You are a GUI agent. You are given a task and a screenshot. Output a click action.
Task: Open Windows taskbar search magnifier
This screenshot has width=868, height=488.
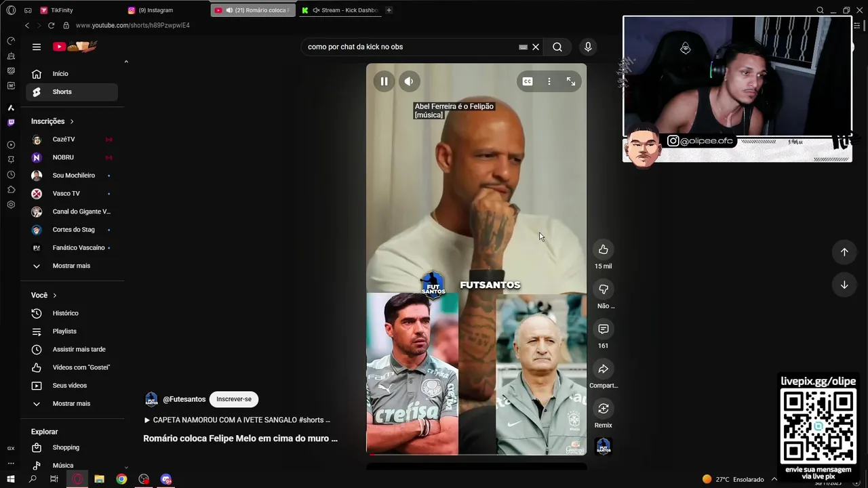point(33,479)
